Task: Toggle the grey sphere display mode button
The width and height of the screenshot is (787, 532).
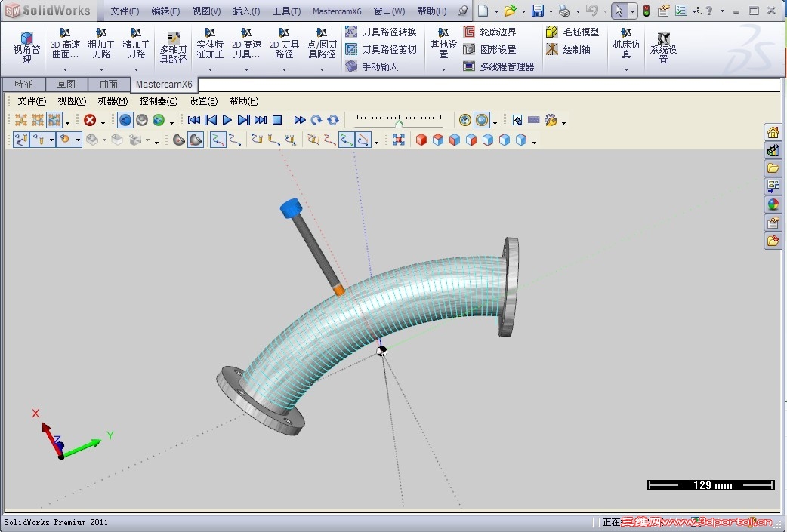Action: [142, 120]
